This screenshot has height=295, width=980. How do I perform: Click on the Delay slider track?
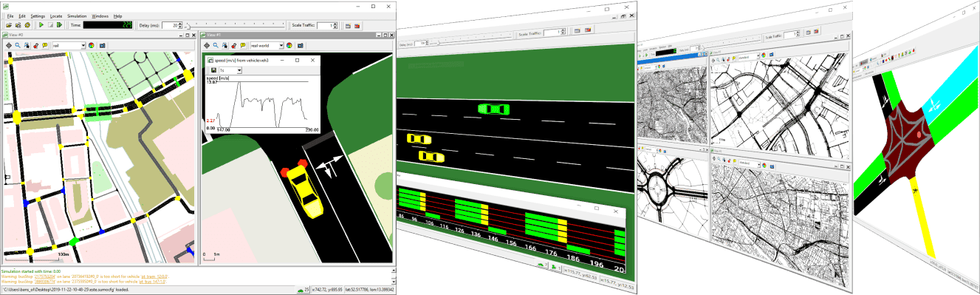pos(235,27)
